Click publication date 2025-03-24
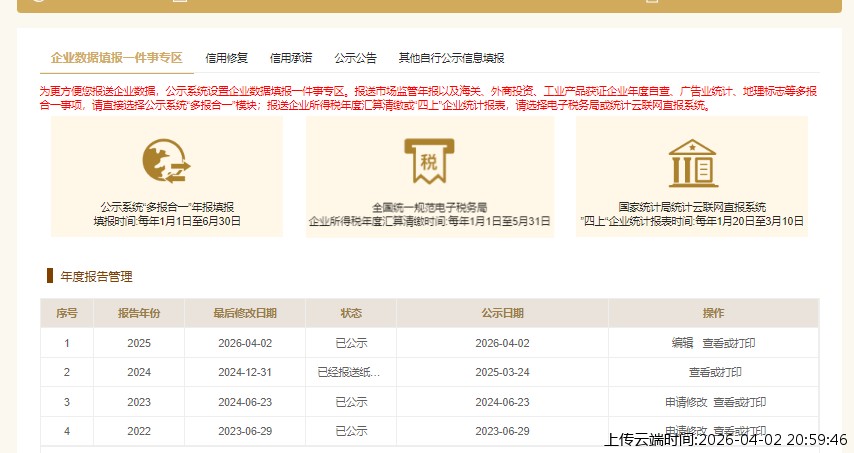The image size is (854, 453). pyautogui.click(x=502, y=372)
